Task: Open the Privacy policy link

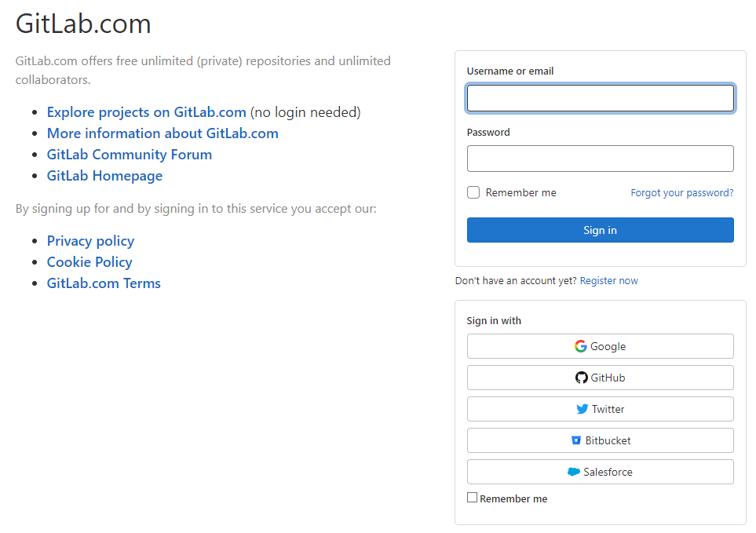Action: [x=90, y=241]
